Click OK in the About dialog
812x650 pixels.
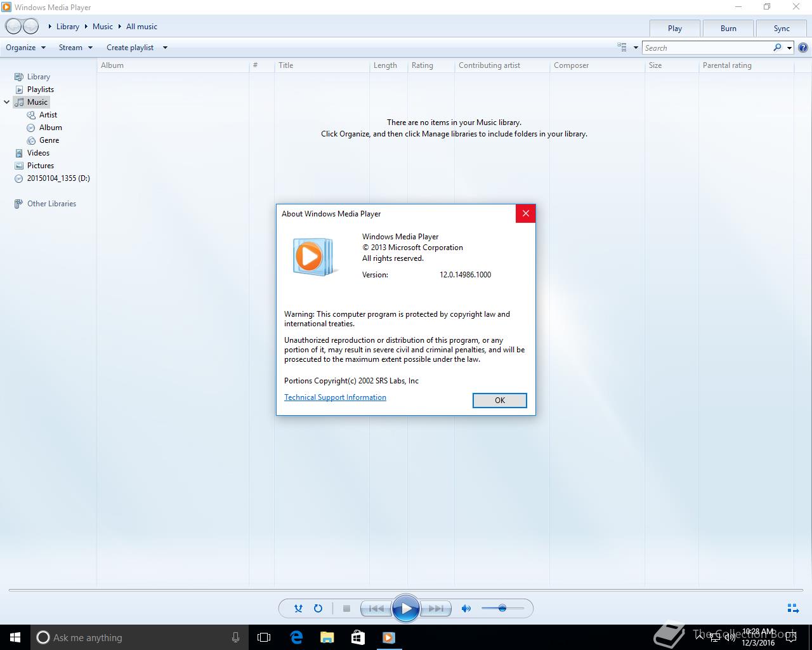500,400
